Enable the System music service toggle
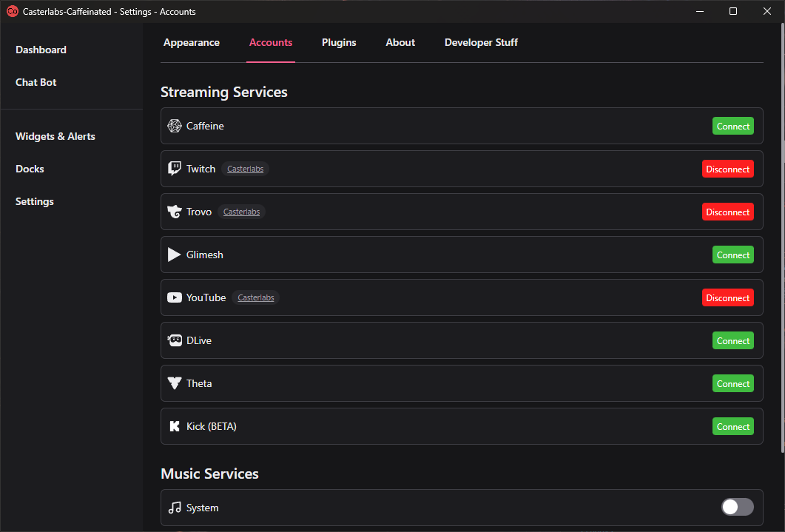The width and height of the screenshot is (785, 532). coord(737,507)
